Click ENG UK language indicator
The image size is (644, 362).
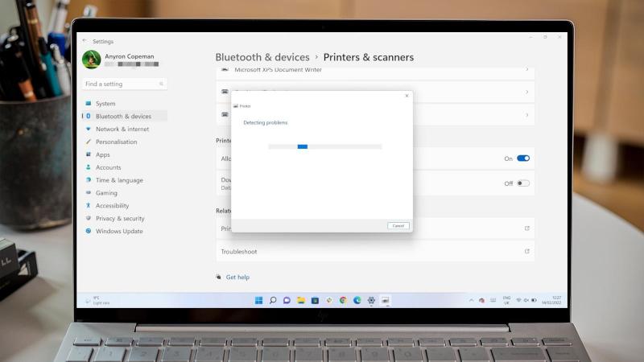[x=507, y=300]
